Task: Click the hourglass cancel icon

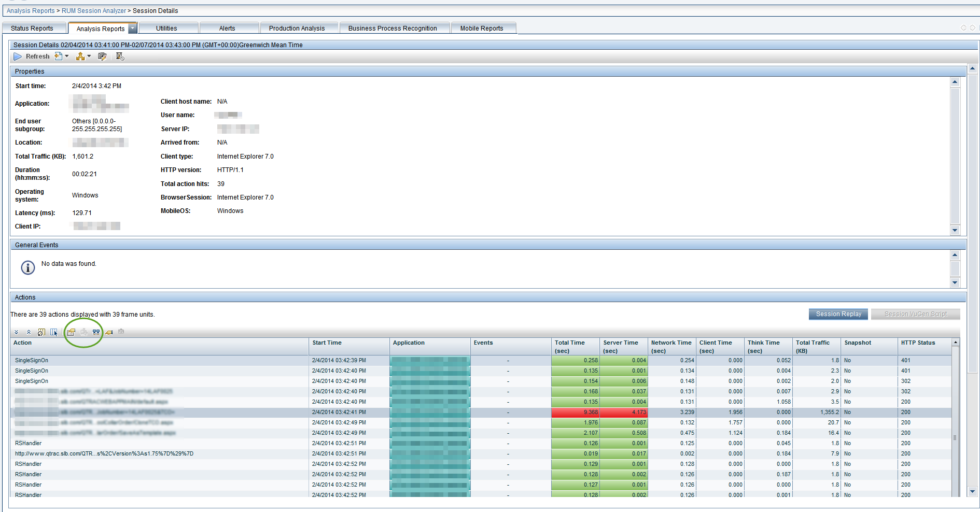Action: [x=120, y=56]
